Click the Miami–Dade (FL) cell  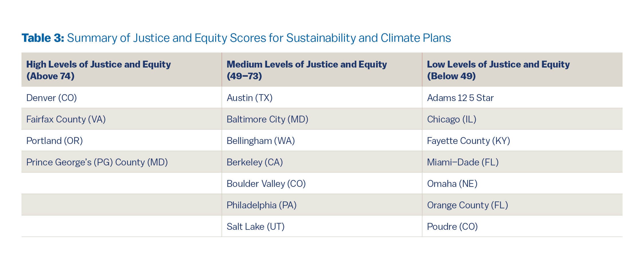coord(522,162)
